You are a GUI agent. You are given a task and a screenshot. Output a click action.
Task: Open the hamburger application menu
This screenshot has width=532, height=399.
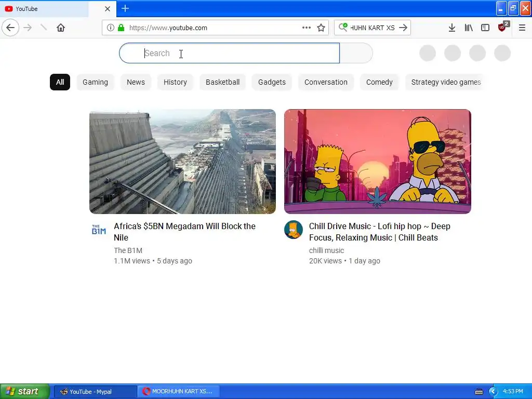click(x=522, y=28)
